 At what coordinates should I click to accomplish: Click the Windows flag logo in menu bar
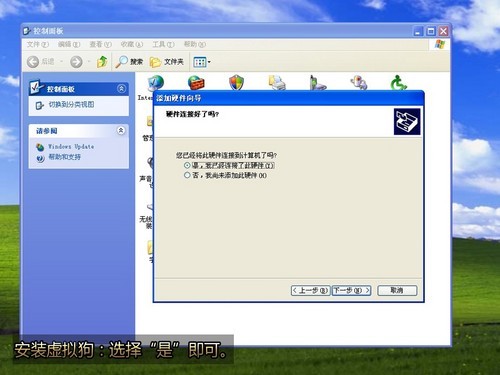(x=440, y=44)
